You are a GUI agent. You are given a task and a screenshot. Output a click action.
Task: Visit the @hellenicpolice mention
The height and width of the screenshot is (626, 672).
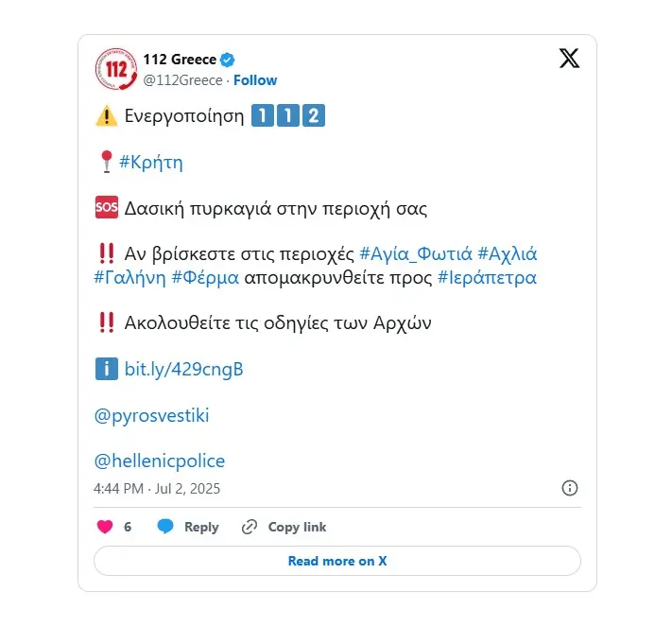pyautogui.click(x=160, y=461)
